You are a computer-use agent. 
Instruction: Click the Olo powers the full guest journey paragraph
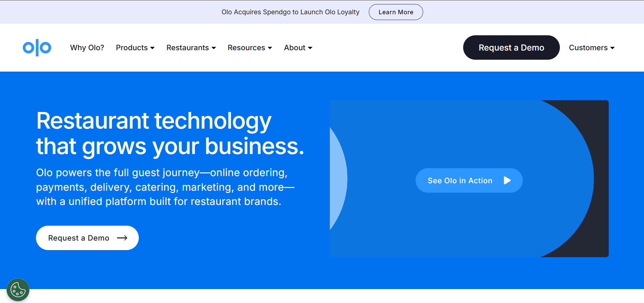[165, 187]
